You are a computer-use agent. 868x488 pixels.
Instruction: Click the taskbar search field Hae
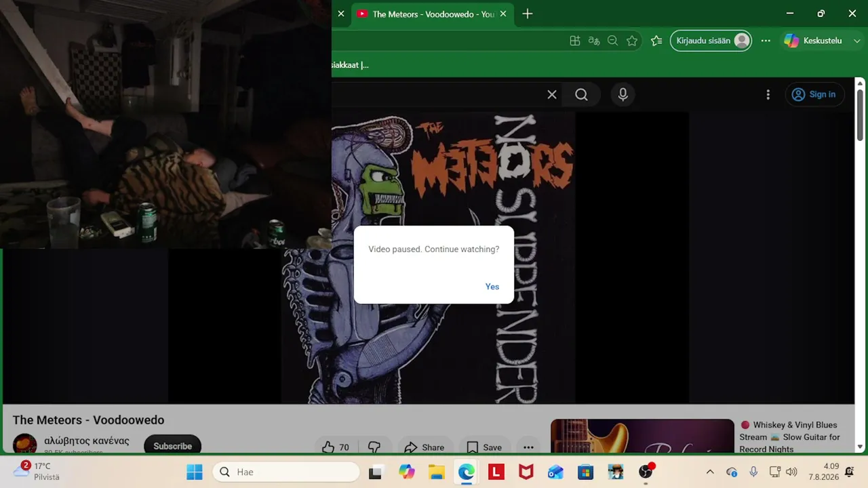coord(286,472)
